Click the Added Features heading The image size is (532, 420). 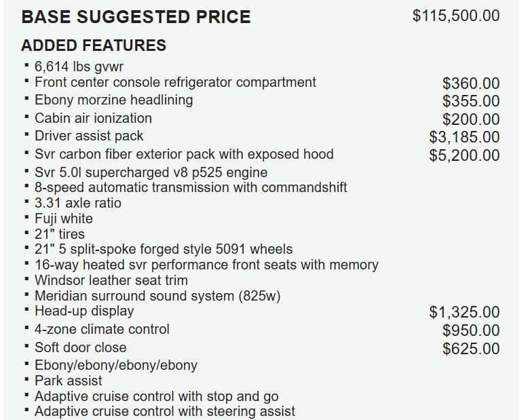point(94,45)
